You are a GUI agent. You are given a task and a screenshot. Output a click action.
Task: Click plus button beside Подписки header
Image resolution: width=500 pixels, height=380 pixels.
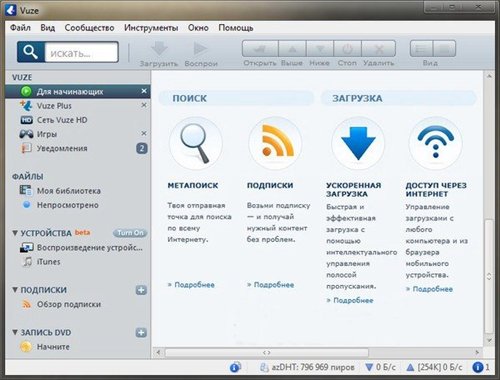[x=141, y=290]
